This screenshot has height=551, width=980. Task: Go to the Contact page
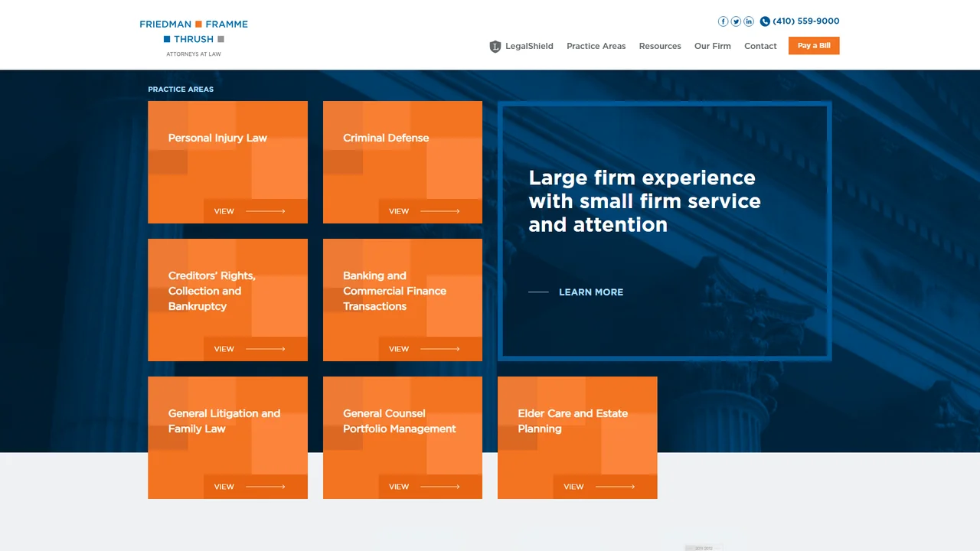[x=760, y=46]
